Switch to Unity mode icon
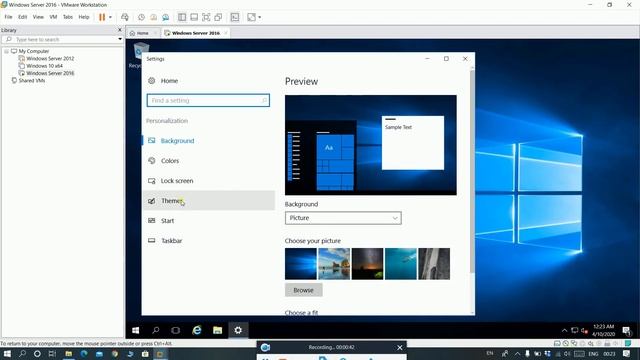The image size is (640, 360). click(218, 17)
